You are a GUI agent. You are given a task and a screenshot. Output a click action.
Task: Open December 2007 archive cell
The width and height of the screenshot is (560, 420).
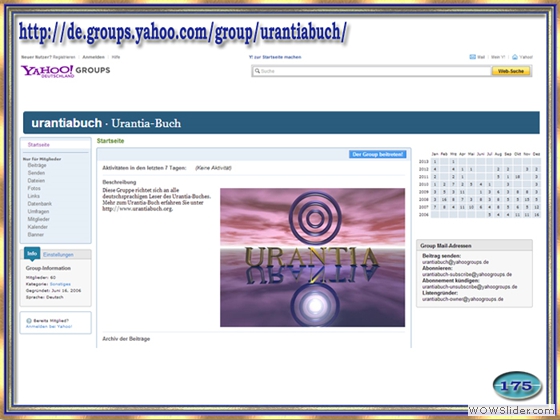536,207
